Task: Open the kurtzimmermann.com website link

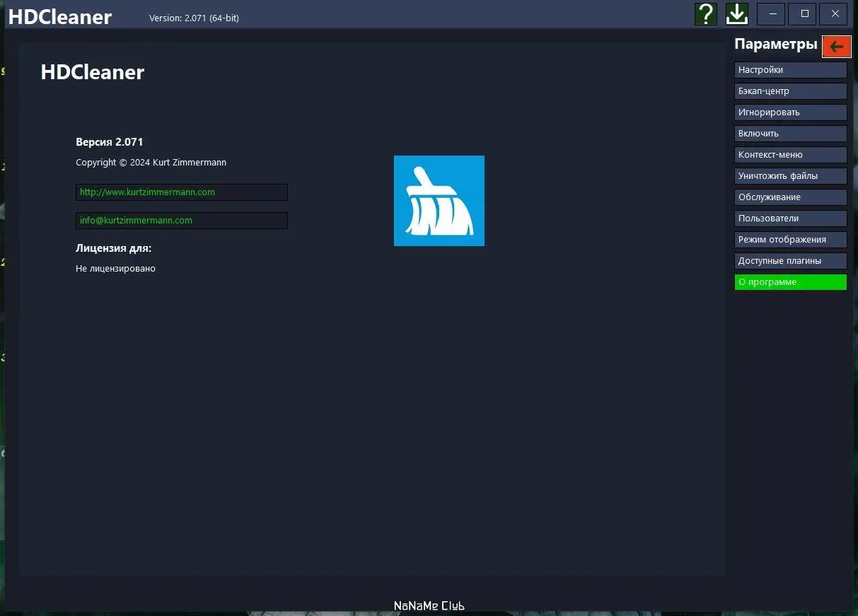Action: click(182, 192)
